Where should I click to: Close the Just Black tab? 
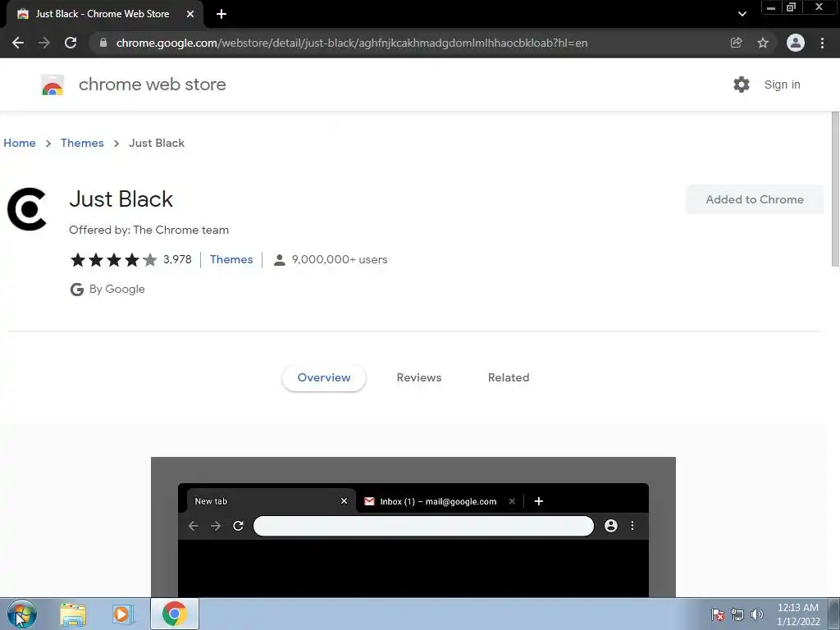190,14
